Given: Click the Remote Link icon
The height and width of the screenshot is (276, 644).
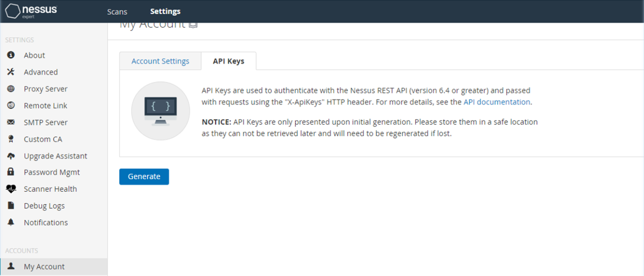Looking at the screenshot, I should (x=11, y=105).
